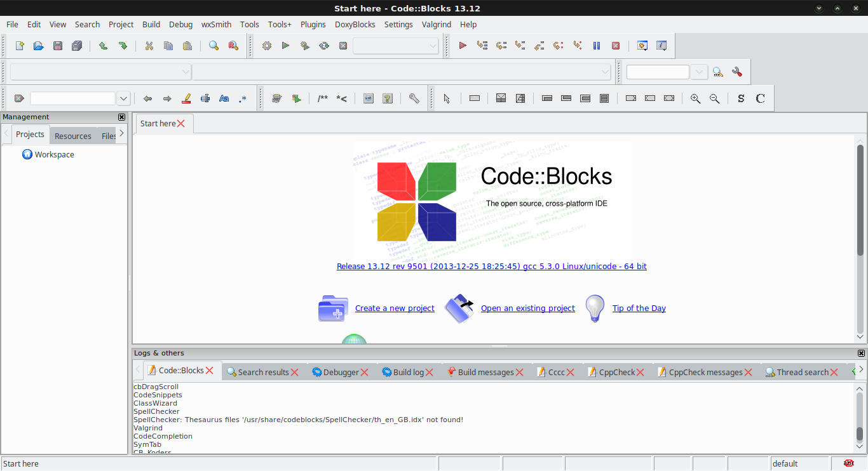Open the build target dropdown
Screen dimensions: 868x471
click(396, 46)
